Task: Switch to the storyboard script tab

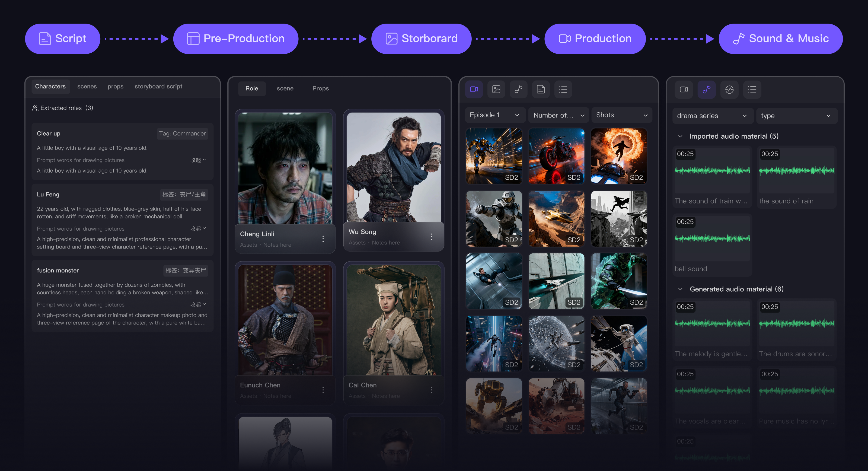Action: click(x=158, y=86)
